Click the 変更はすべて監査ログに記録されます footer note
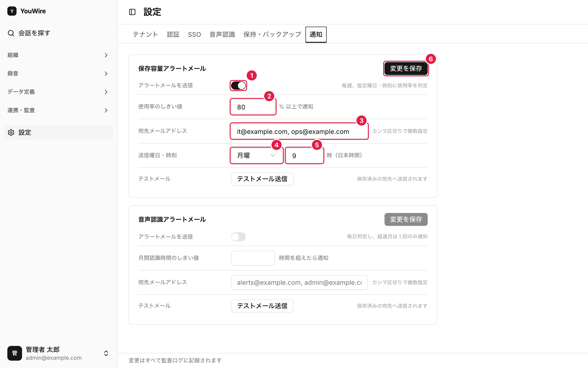The width and height of the screenshot is (588, 368). pos(175,360)
